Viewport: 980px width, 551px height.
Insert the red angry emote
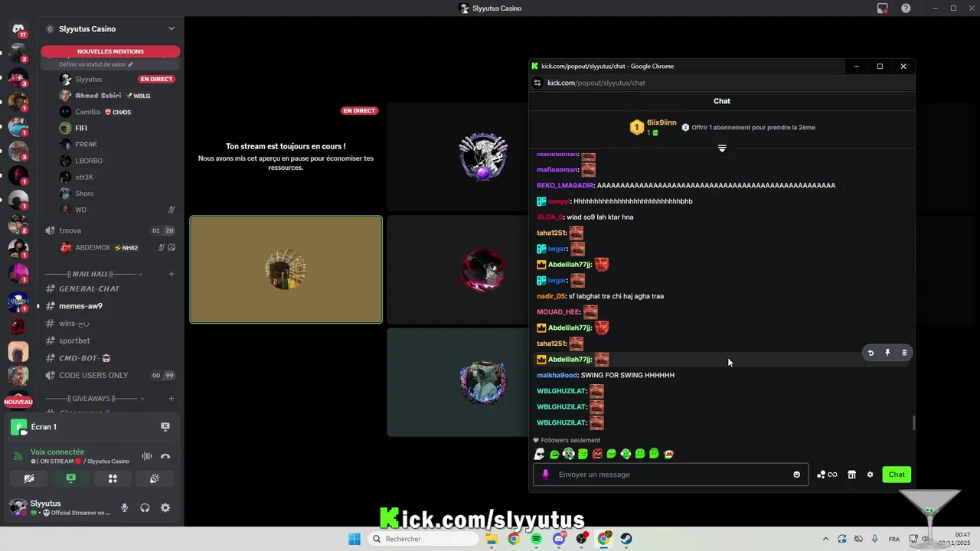click(x=597, y=454)
